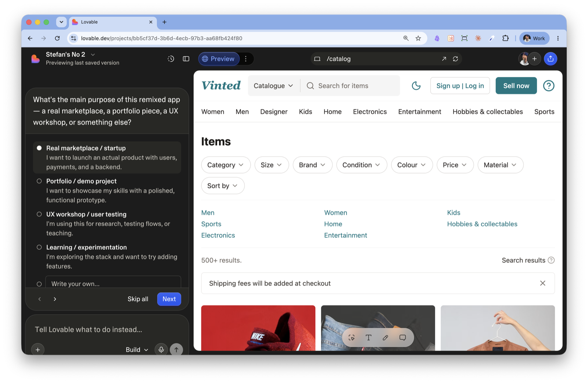Click the Search results info icon
This screenshot has height=383, width=588.
pyautogui.click(x=551, y=260)
